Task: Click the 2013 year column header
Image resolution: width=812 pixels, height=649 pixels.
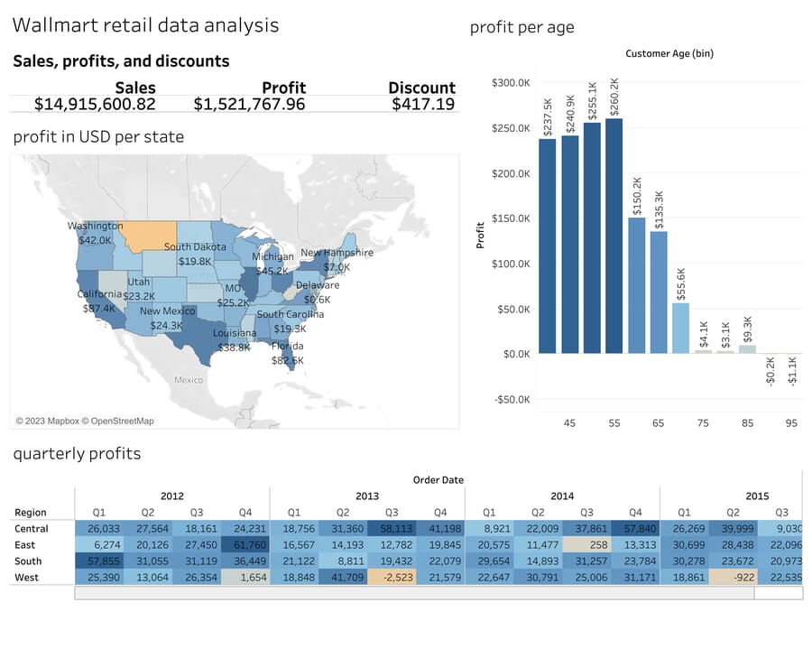Action: pos(367,496)
